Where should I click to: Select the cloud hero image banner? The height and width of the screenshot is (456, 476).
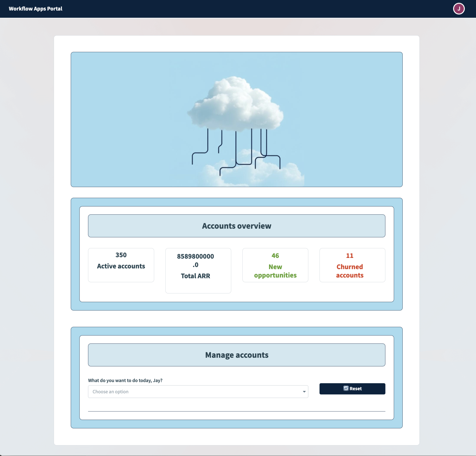click(x=236, y=119)
